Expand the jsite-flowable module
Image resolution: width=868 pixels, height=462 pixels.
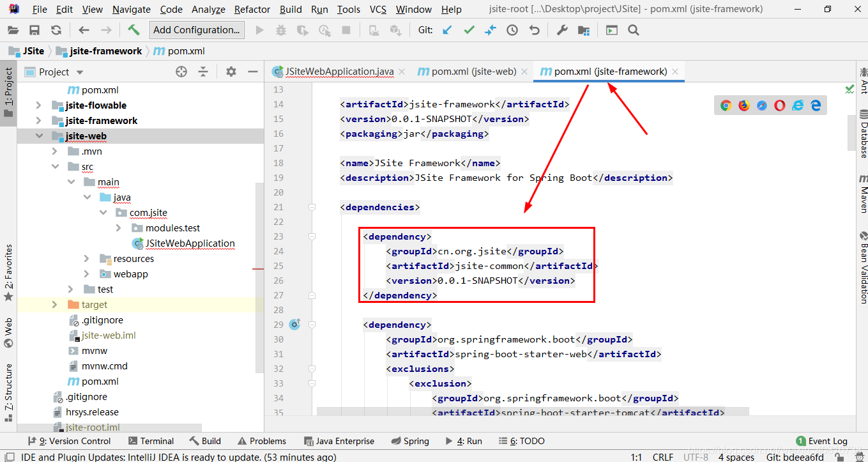pyautogui.click(x=39, y=105)
